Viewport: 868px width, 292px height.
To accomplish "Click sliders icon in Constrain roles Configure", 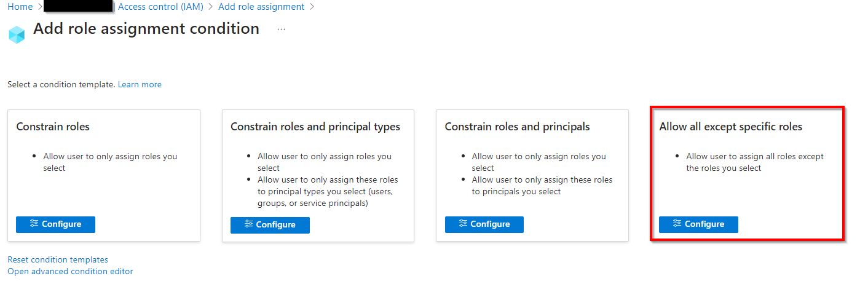I will (x=34, y=224).
